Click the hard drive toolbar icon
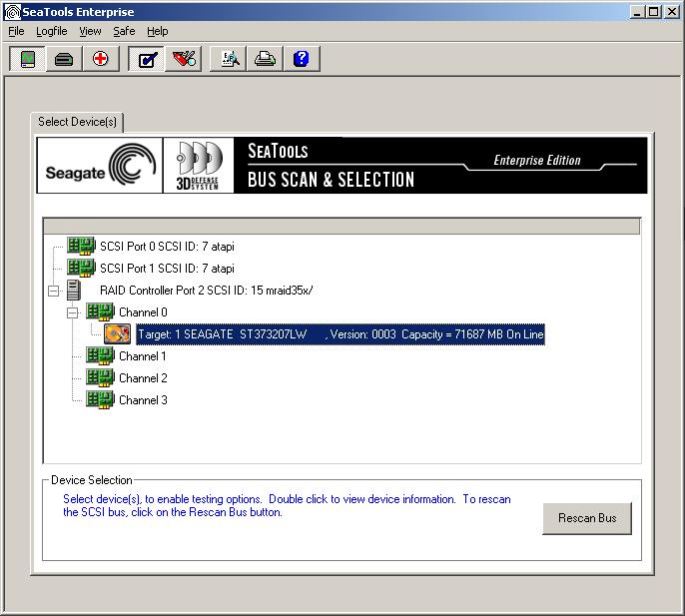The image size is (685, 616). (64, 59)
